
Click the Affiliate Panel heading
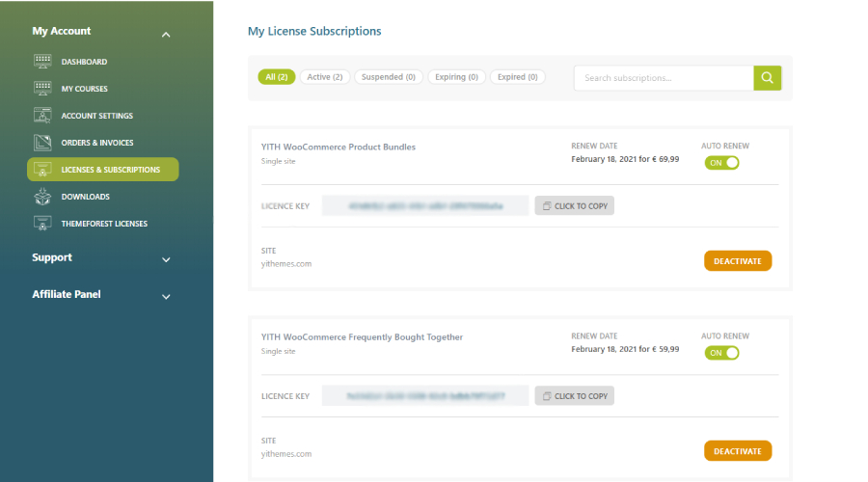point(67,294)
